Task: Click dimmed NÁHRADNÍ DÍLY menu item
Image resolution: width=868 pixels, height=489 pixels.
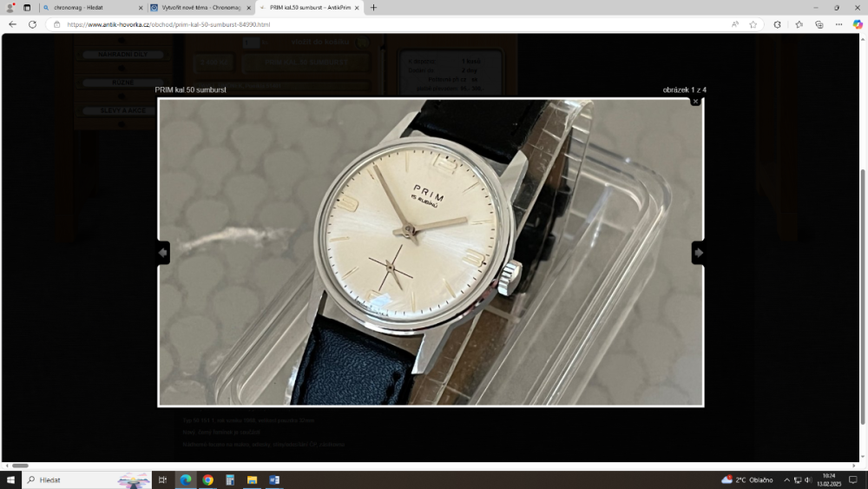Action: tap(122, 54)
